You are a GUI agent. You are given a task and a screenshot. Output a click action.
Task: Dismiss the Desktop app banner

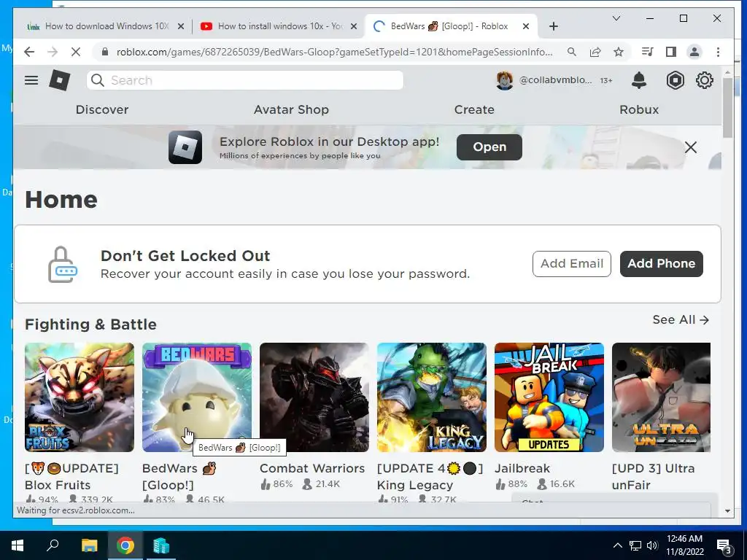[690, 147]
